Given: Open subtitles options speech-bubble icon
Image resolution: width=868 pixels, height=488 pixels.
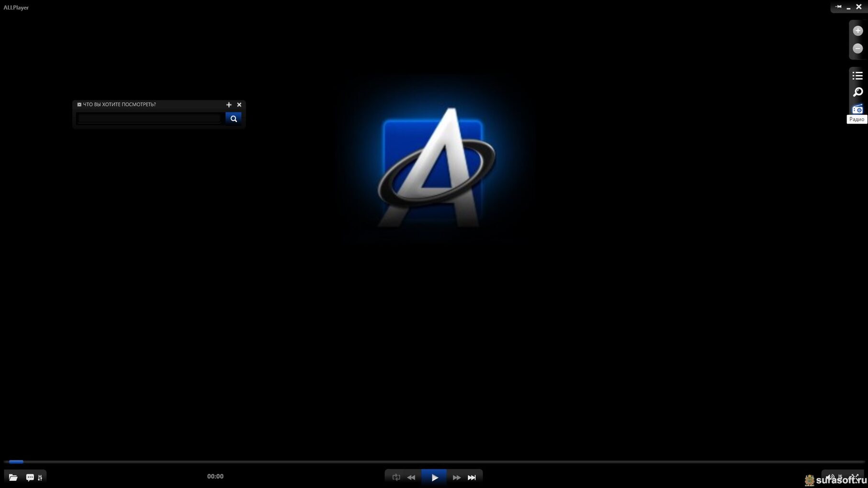Looking at the screenshot, I should pyautogui.click(x=30, y=477).
